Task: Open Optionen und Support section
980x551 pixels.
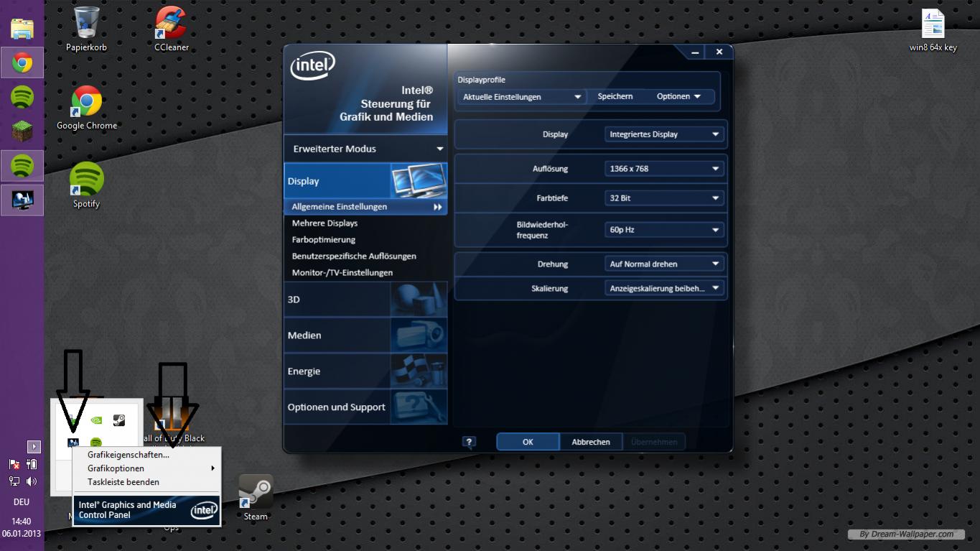Action: pyautogui.click(x=366, y=407)
